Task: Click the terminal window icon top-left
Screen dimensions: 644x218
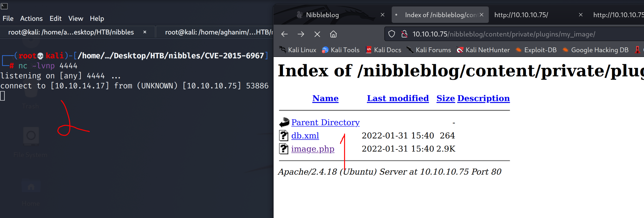Action: [4, 6]
